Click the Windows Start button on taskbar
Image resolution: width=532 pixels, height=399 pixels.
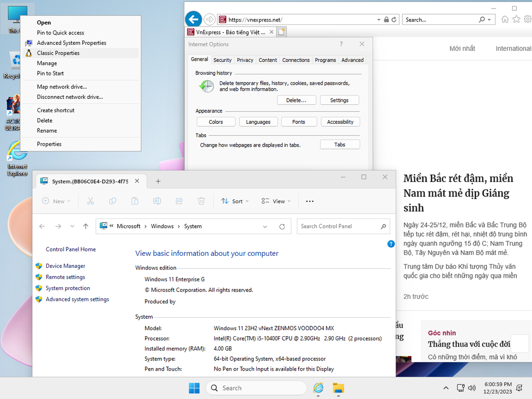tap(194, 388)
